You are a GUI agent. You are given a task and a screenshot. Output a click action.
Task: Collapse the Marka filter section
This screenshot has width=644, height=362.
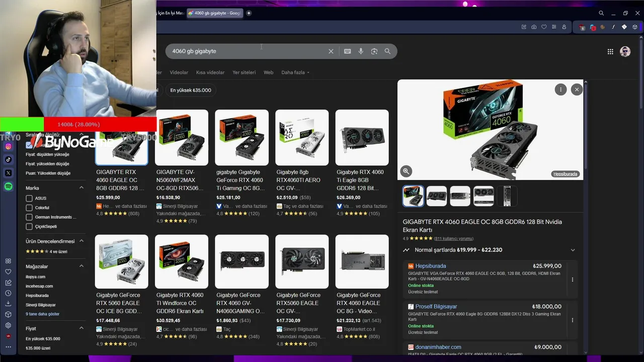(x=82, y=188)
